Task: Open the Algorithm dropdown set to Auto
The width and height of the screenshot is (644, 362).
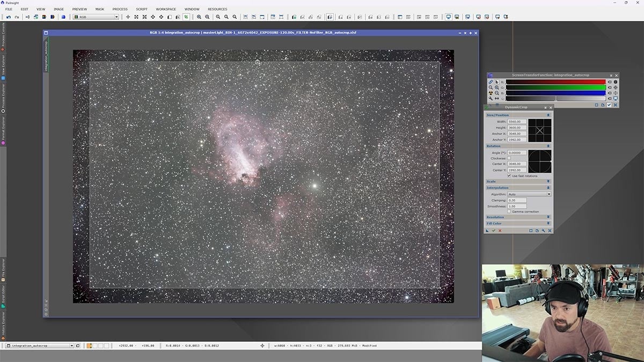Action: [529, 194]
